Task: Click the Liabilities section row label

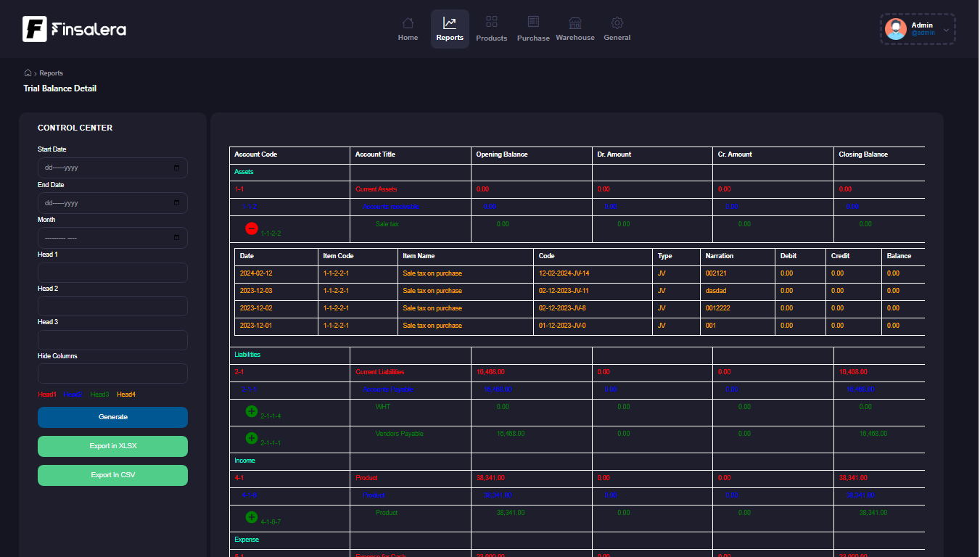Action: pyautogui.click(x=247, y=355)
